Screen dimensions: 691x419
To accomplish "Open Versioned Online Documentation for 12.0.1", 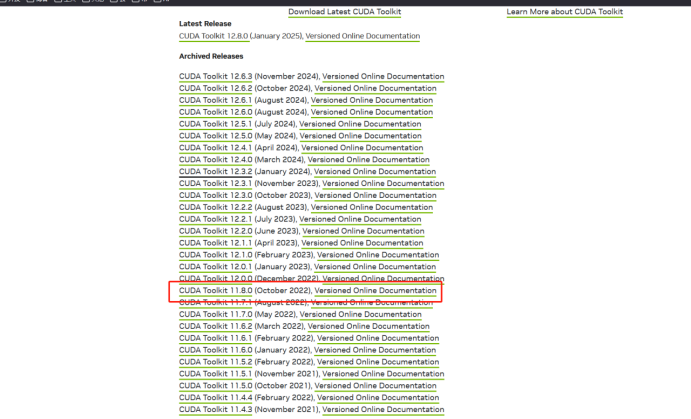I will pos(375,267).
